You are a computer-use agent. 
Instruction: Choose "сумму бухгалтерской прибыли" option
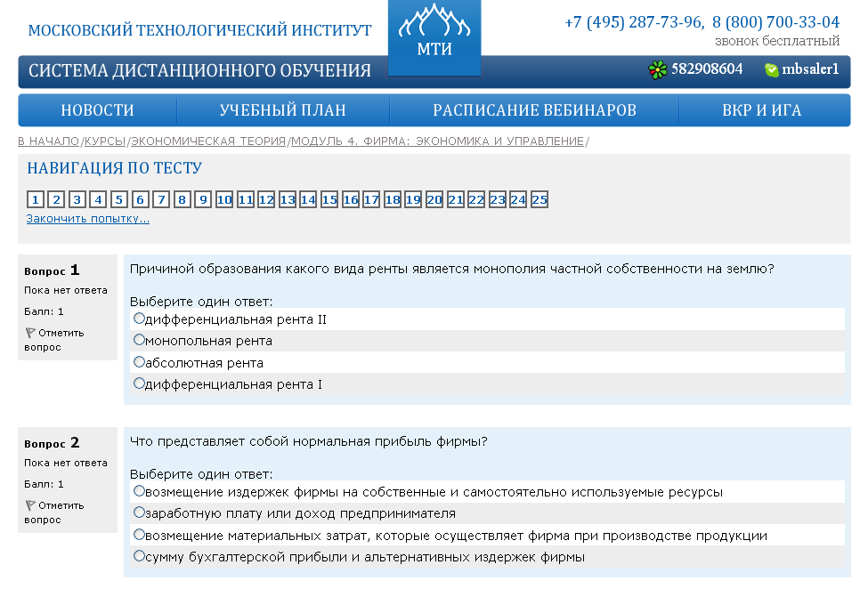139,555
